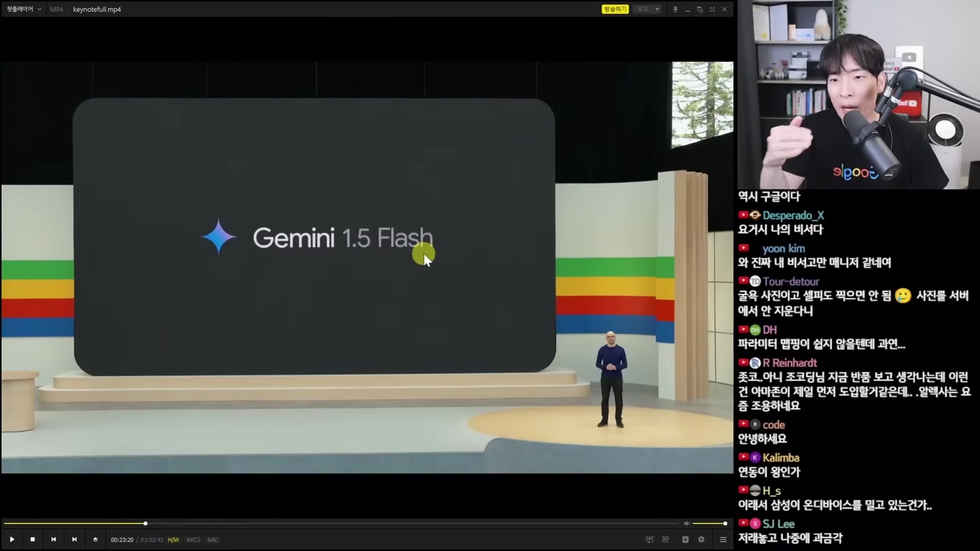The height and width of the screenshot is (551, 980).
Task: Click the MP4 format label
Action: 57,9
